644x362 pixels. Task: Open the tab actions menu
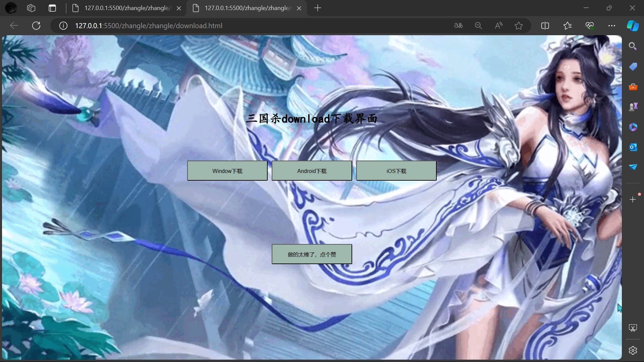[52, 8]
